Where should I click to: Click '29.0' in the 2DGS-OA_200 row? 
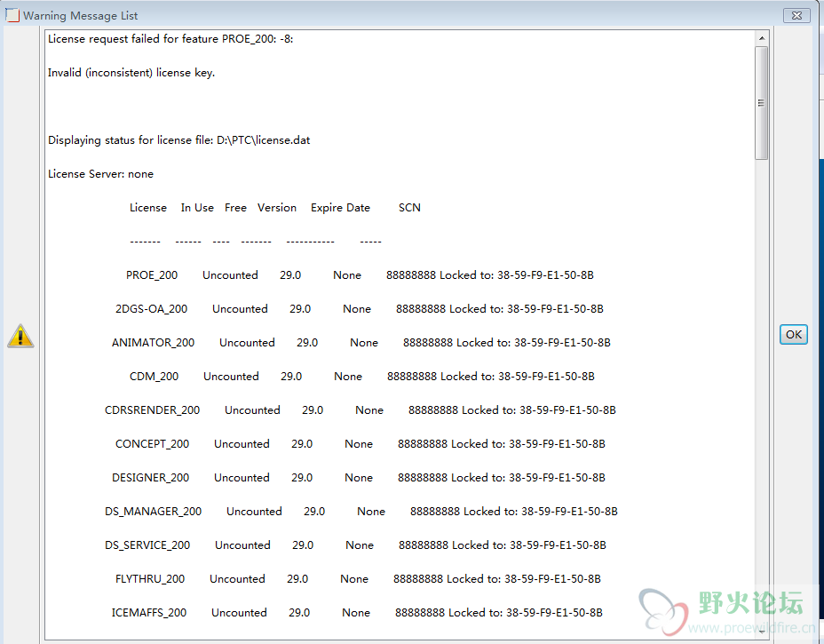(x=300, y=308)
